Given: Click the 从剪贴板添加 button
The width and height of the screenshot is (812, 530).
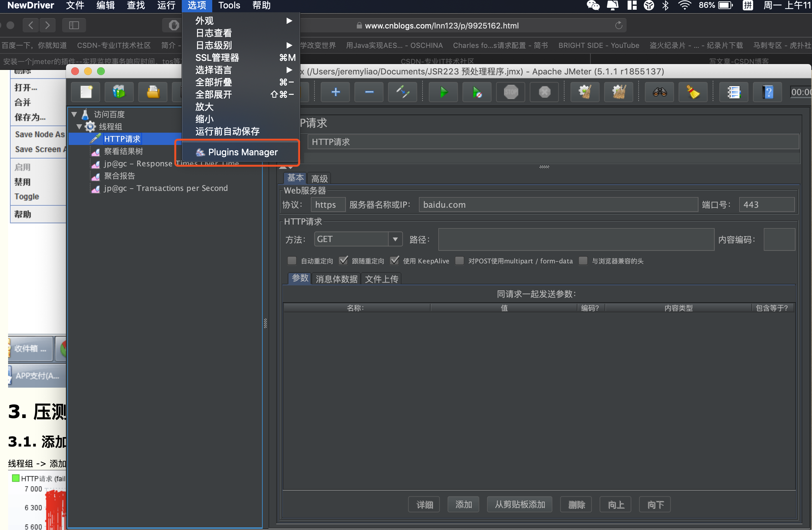Looking at the screenshot, I should (519, 504).
